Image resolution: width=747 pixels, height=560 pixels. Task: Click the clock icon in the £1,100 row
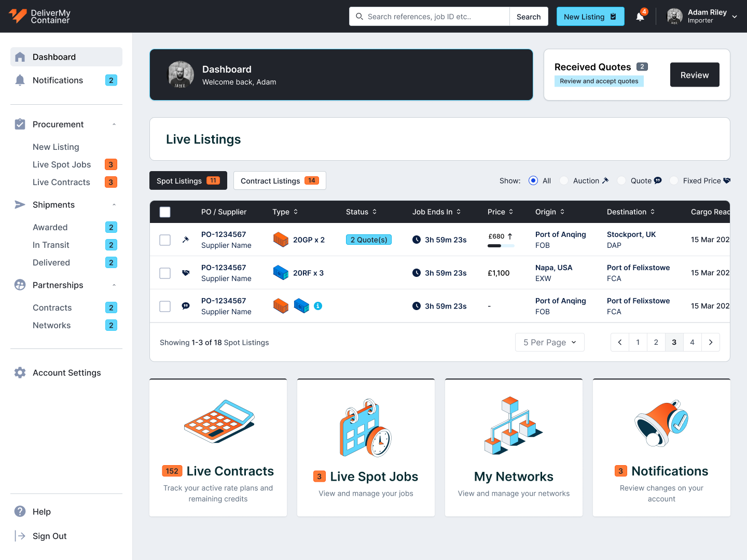[417, 273]
